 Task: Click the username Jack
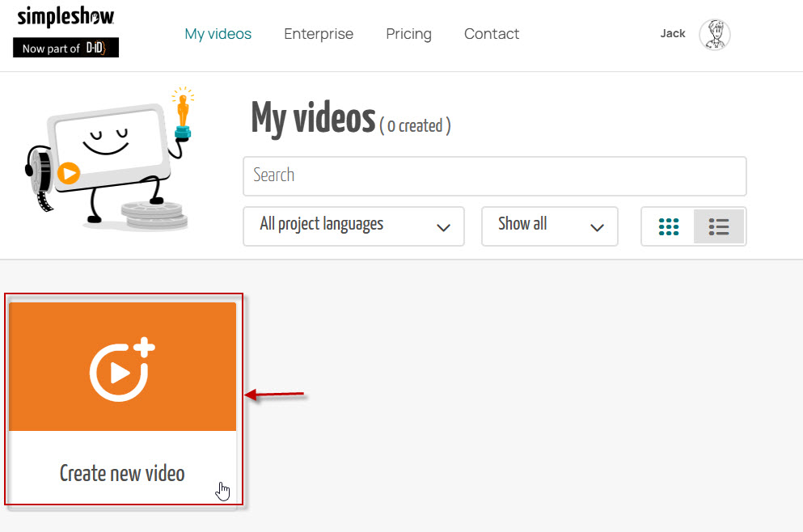point(673,34)
